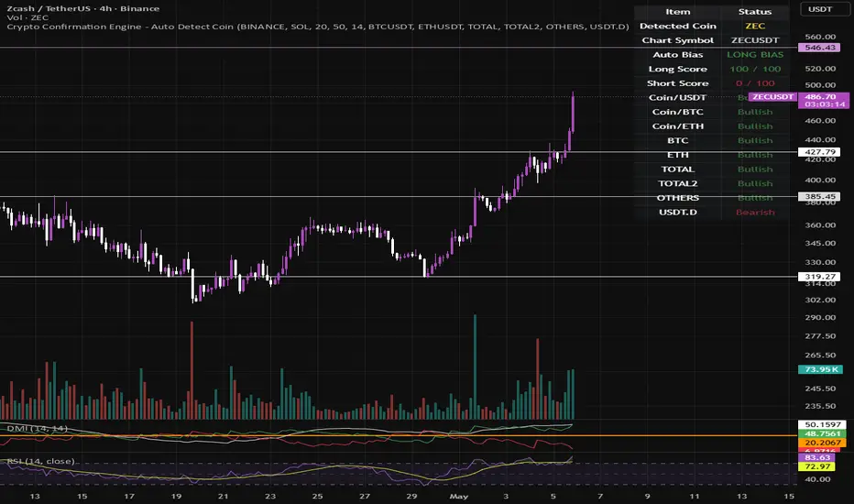
Task: Click the Auto Bias row label
Action: click(x=677, y=54)
